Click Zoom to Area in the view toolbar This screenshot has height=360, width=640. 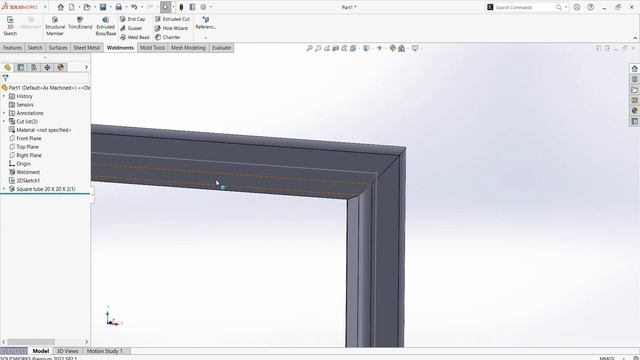[x=318, y=48]
